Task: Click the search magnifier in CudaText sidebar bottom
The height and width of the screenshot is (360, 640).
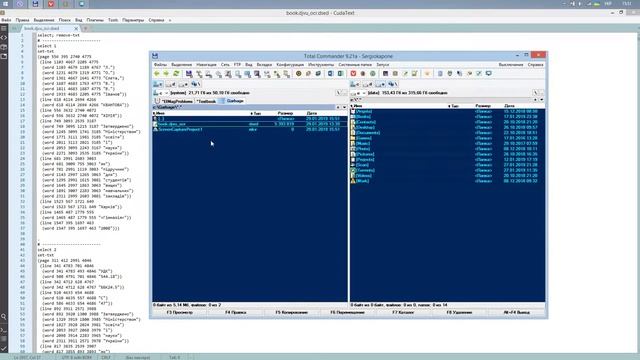Action: point(4,316)
